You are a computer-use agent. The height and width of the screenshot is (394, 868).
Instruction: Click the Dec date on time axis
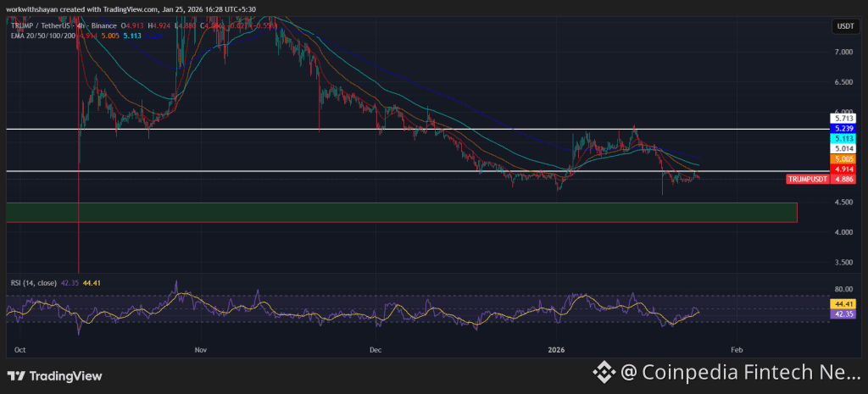[x=376, y=349]
